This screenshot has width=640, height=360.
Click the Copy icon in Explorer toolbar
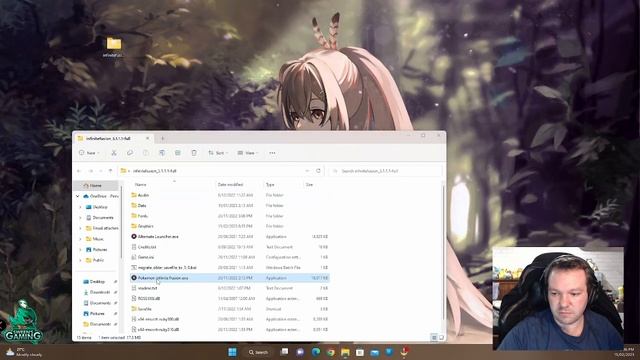130,153
